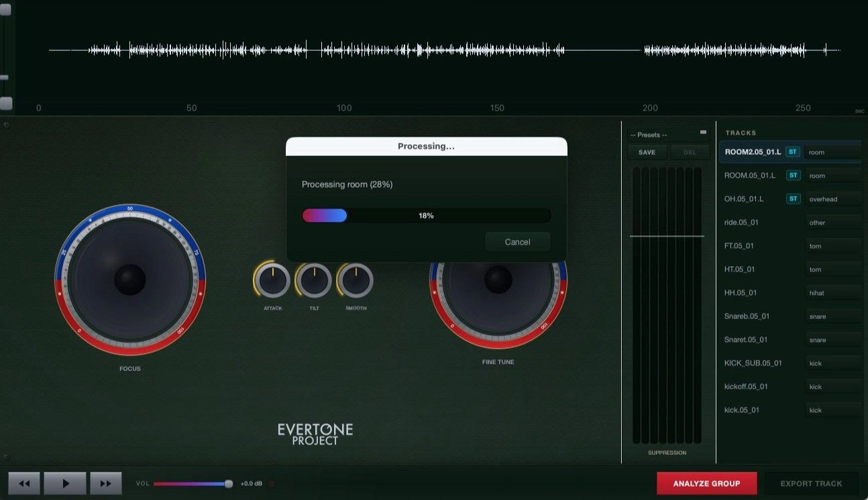The image size is (868, 500).
Task: Click the waveform at the 100 sec mark
Action: pos(344,50)
